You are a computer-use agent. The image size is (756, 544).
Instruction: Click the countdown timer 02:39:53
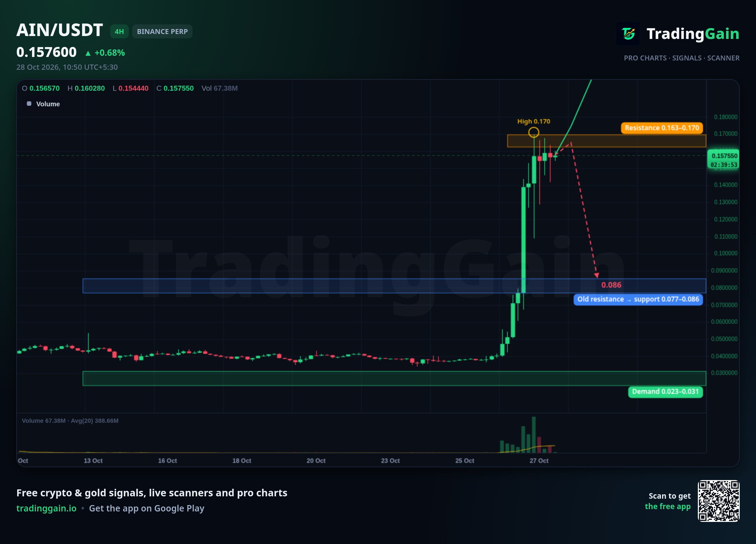(724, 165)
